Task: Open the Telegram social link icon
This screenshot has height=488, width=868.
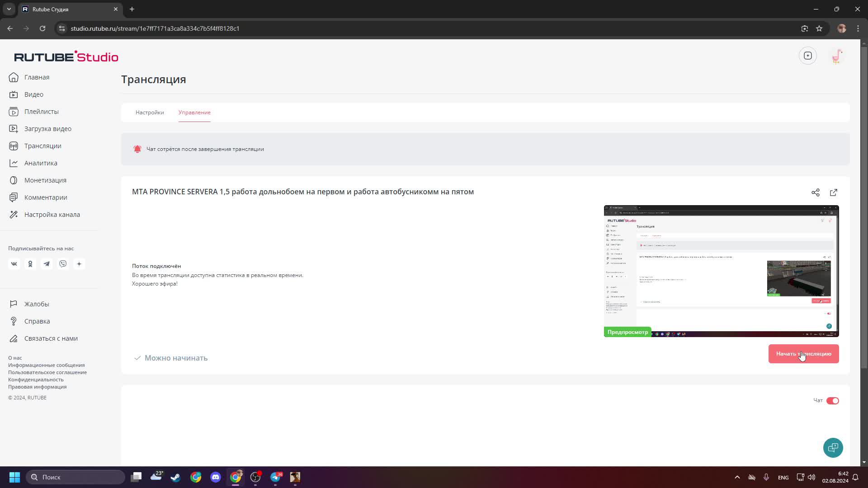Action: 47,264
